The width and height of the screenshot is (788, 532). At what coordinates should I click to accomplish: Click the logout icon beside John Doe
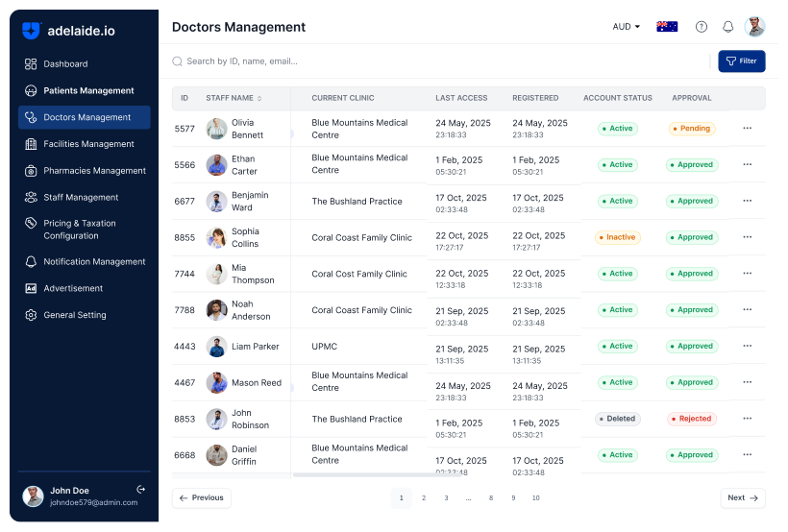(141, 490)
